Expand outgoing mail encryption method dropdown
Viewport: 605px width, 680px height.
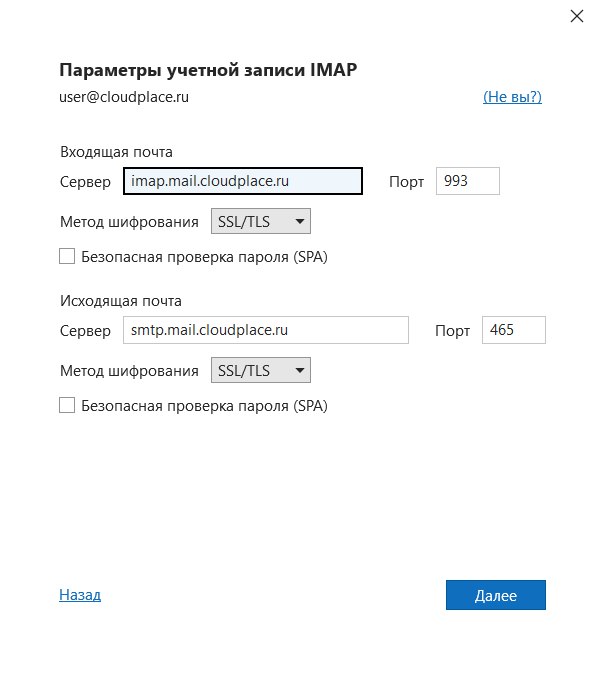pyautogui.click(x=261, y=371)
